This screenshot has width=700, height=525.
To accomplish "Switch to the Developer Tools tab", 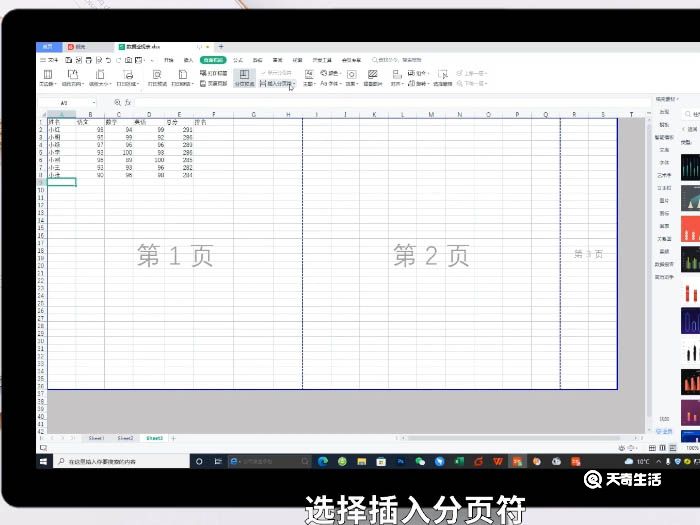I will click(x=322, y=60).
